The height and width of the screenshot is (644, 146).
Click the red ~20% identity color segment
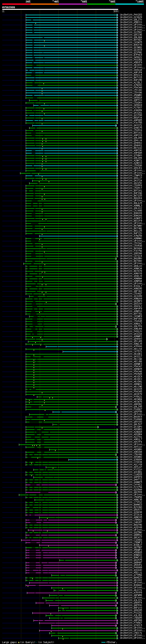pyautogui.click(x=16, y=4)
